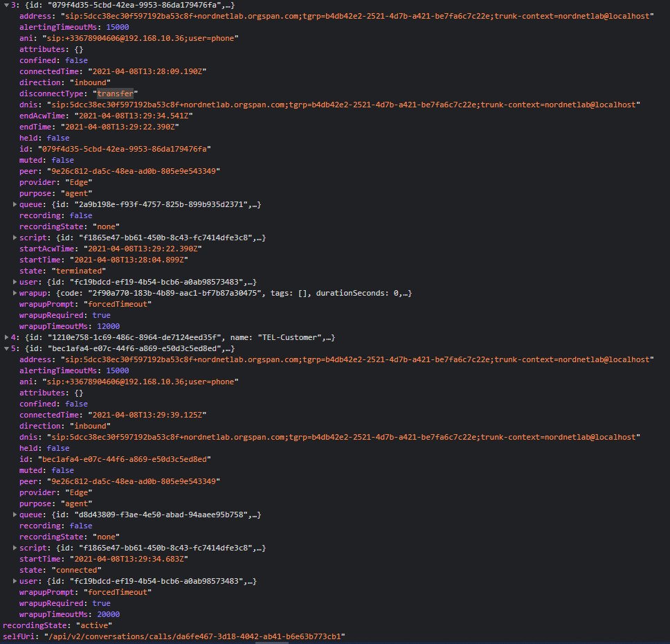Click the wrapupRequired true value under entry 5
Screen dimensions: 670x644
tap(101, 603)
